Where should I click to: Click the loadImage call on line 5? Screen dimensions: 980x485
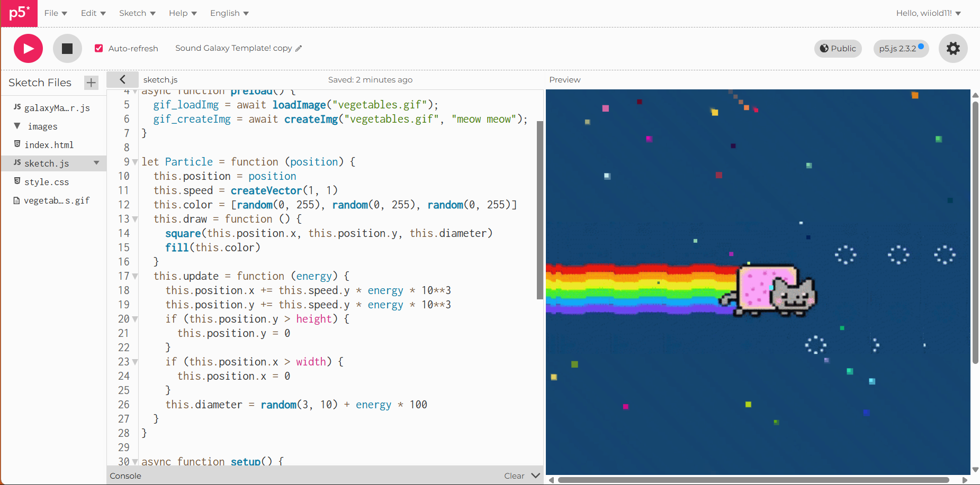tap(299, 105)
